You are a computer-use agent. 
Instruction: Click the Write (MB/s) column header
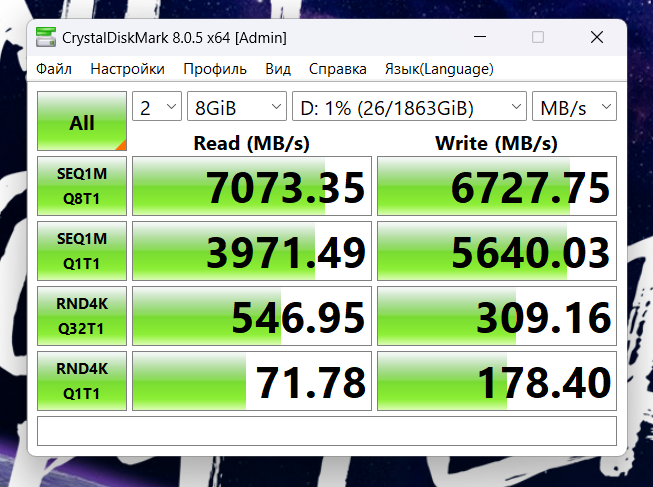(x=496, y=143)
